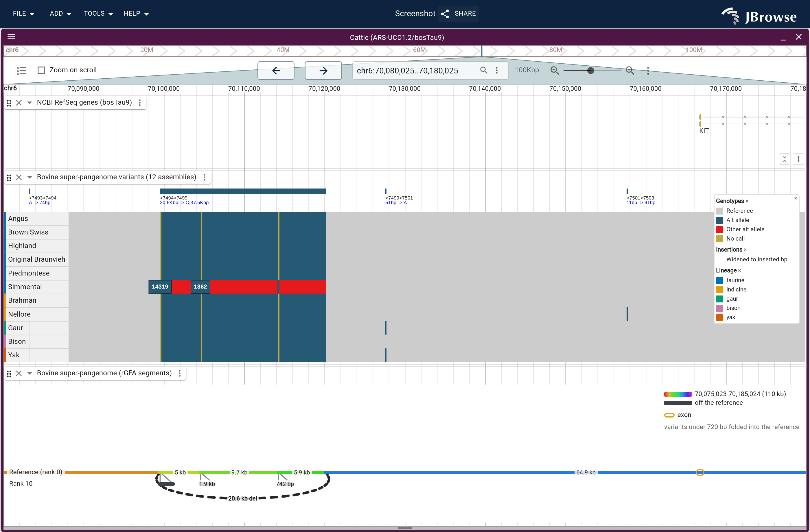Click the 14319 insertion badge in the Simmental row

tap(160, 287)
